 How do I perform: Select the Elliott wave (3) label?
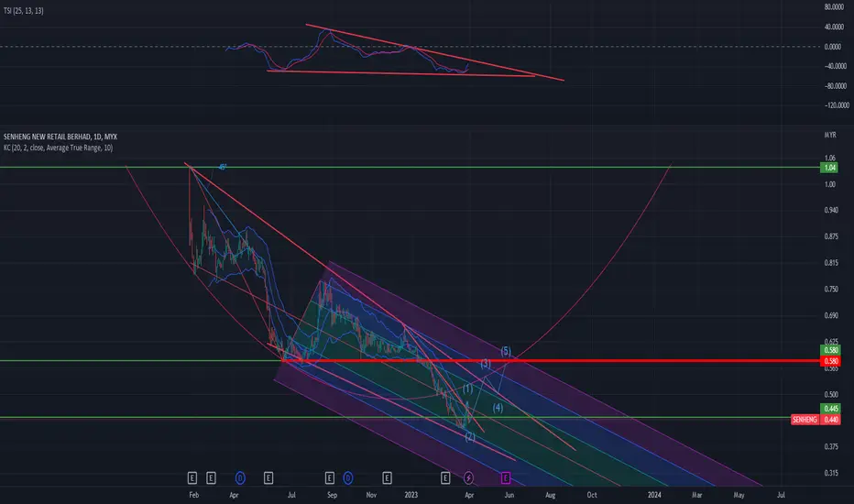click(486, 364)
